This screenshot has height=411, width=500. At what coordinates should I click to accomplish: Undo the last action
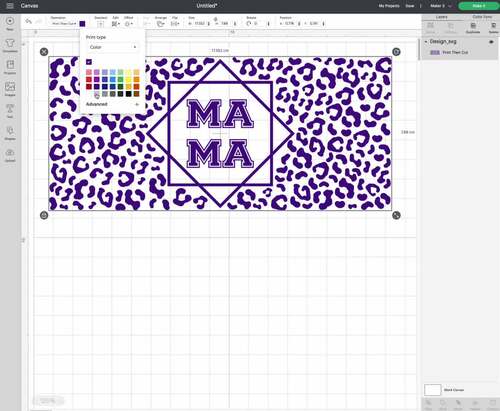point(29,21)
